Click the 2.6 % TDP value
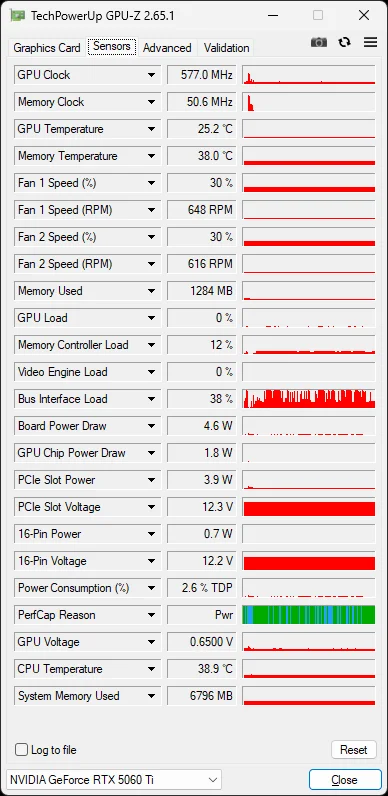This screenshot has height=796, width=388. coord(202,588)
